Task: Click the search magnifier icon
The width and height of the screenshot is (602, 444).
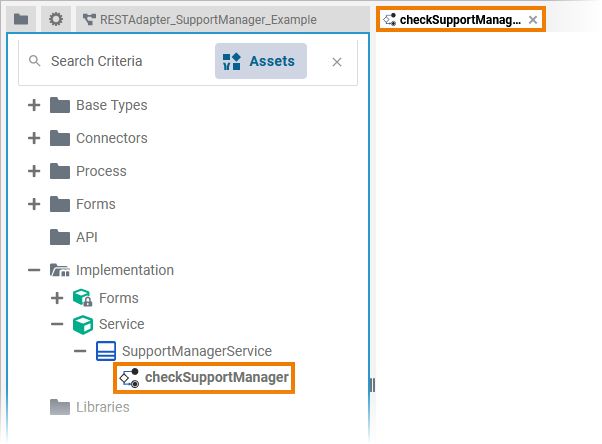Action: pyautogui.click(x=35, y=61)
